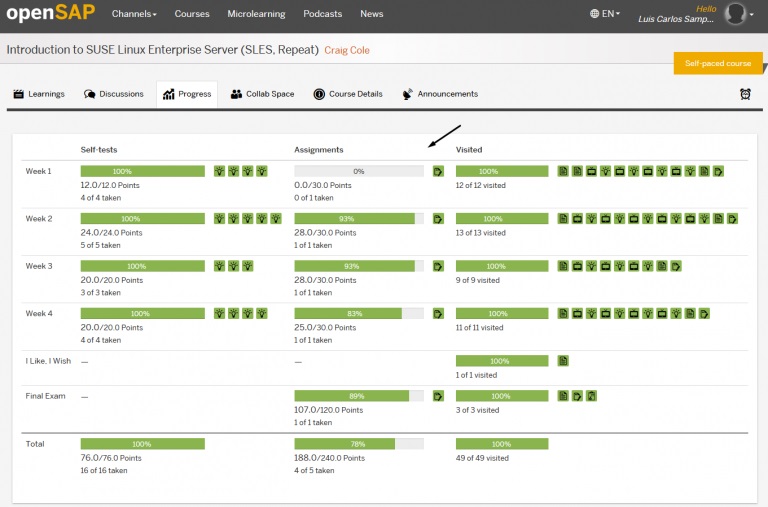Click the Self-paced course badge
Image resolution: width=768 pixels, height=507 pixels.
tap(718, 63)
